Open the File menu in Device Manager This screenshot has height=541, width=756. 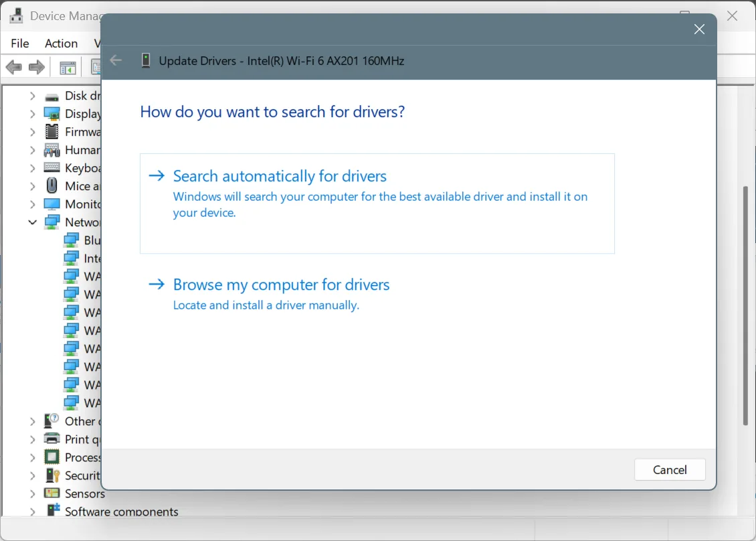pyautogui.click(x=20, y=44)
